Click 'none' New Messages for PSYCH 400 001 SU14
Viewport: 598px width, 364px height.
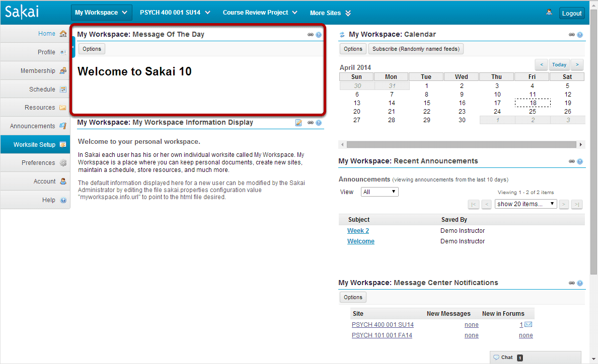click(471, 325)
